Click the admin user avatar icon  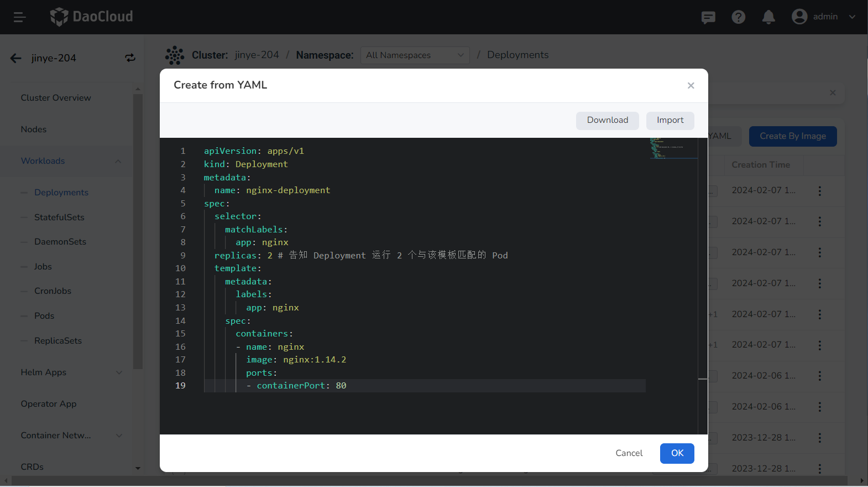point(799,17)
